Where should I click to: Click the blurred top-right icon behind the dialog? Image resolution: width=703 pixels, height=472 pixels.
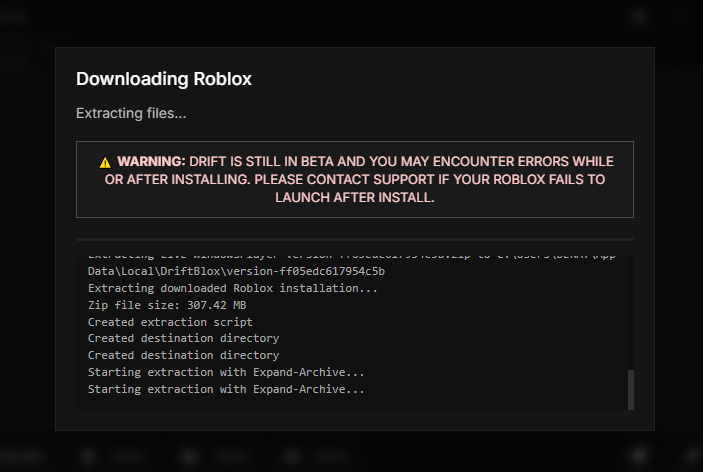click(x=640, y=17)
